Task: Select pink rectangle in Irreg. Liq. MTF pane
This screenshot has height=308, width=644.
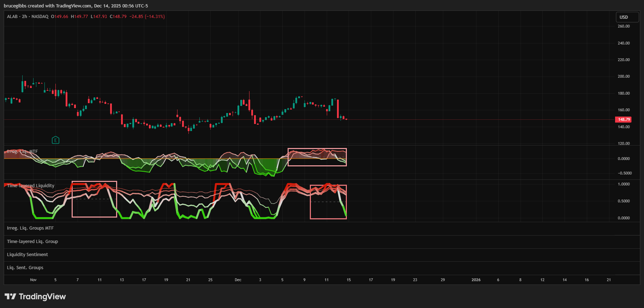Action: pos(317,149)
